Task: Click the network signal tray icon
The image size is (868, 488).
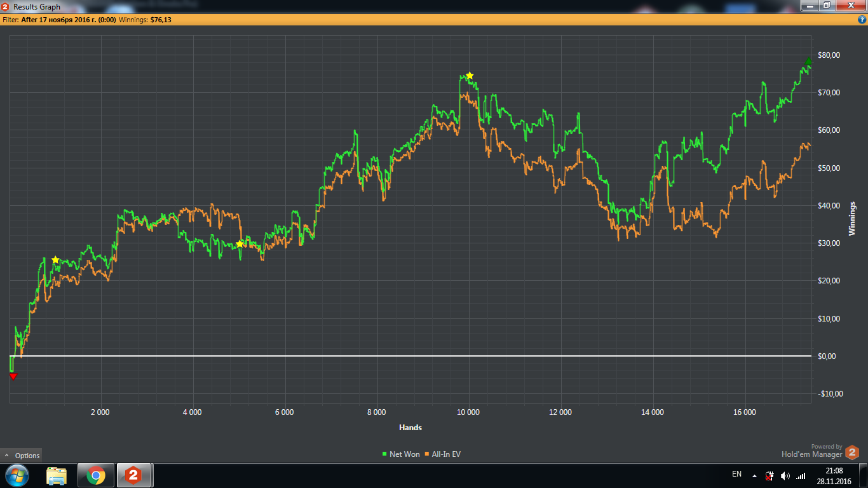Action: tap(801, 475)
